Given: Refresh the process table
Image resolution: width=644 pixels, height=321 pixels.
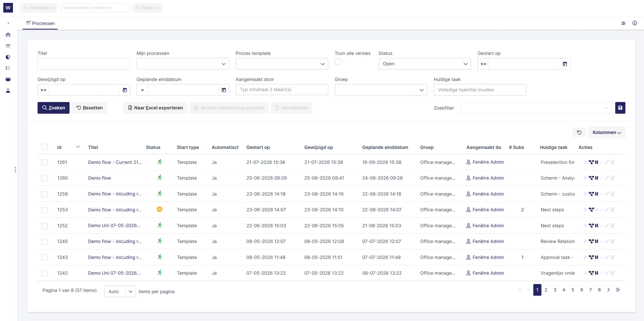Looking at the screenshot, I should [579, 133].
